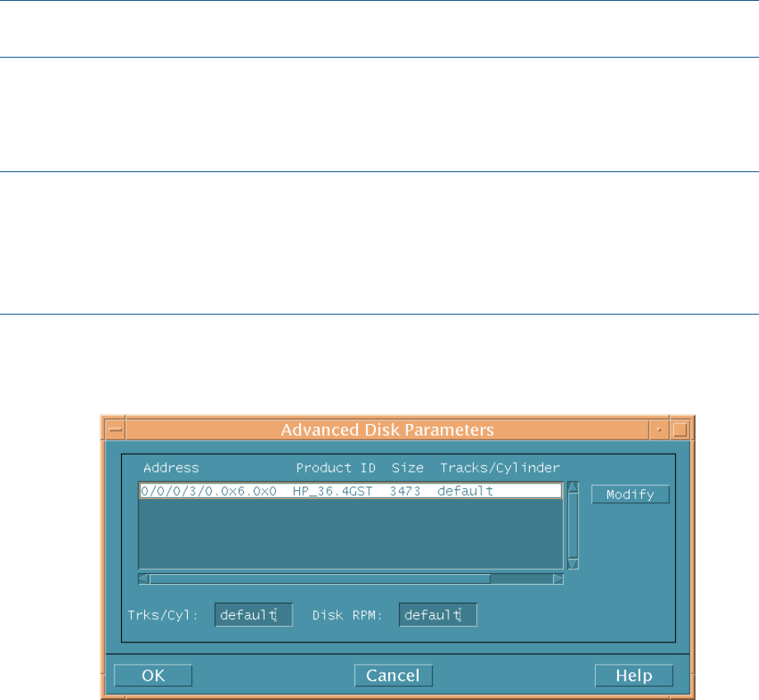Image resolution: width=759 pixels, height=700 pixels.
Task: Maximize the Advanced Disk Parameters window
Action: click(x=680, y=430)
